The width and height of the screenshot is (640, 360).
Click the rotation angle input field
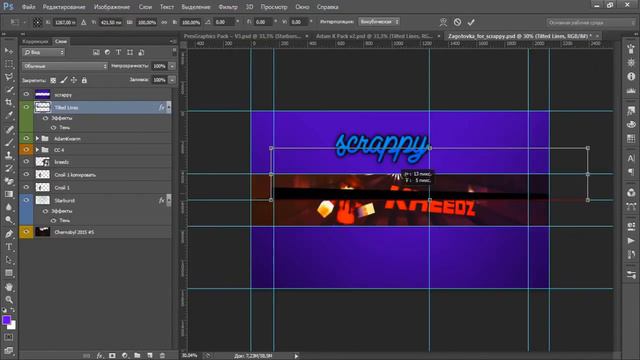click(x=224, y=22)
